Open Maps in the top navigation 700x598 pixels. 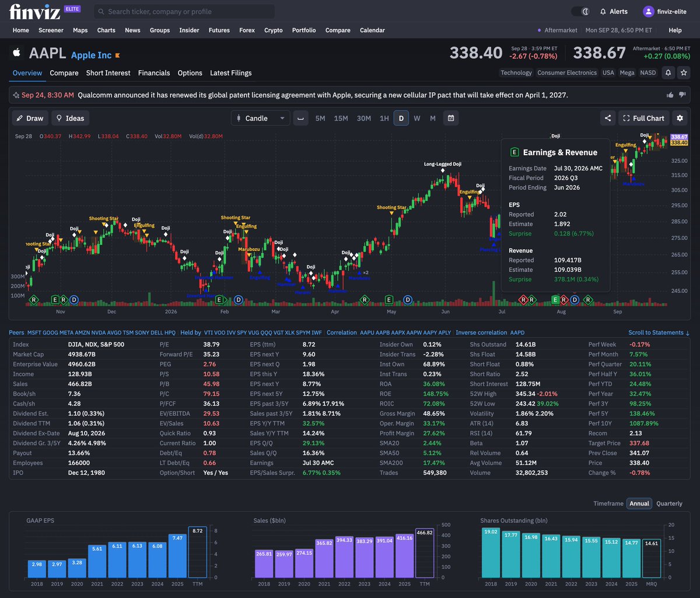(x=80, y=30)
